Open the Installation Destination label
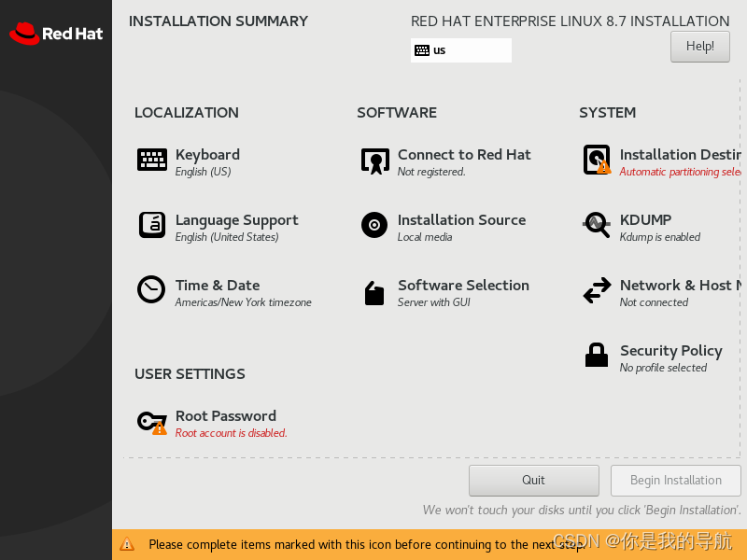Image resolution: width=747 pixels, height=560 pixels. click(x=681, y=155)
